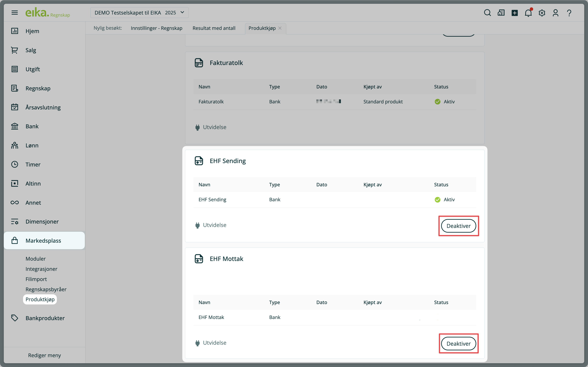Viewport: 588px width, 367px height.
Task: Click the help question mark icon
Action: [x=569, y=13]
